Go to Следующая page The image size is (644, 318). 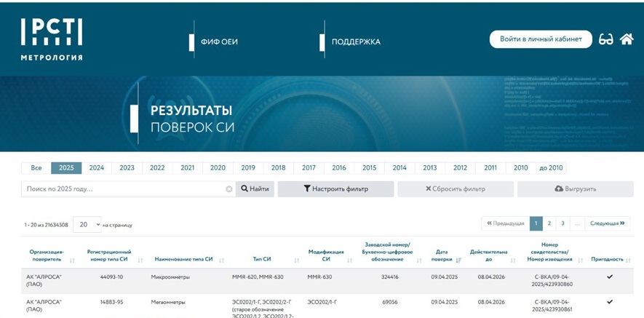coord(607,223)
